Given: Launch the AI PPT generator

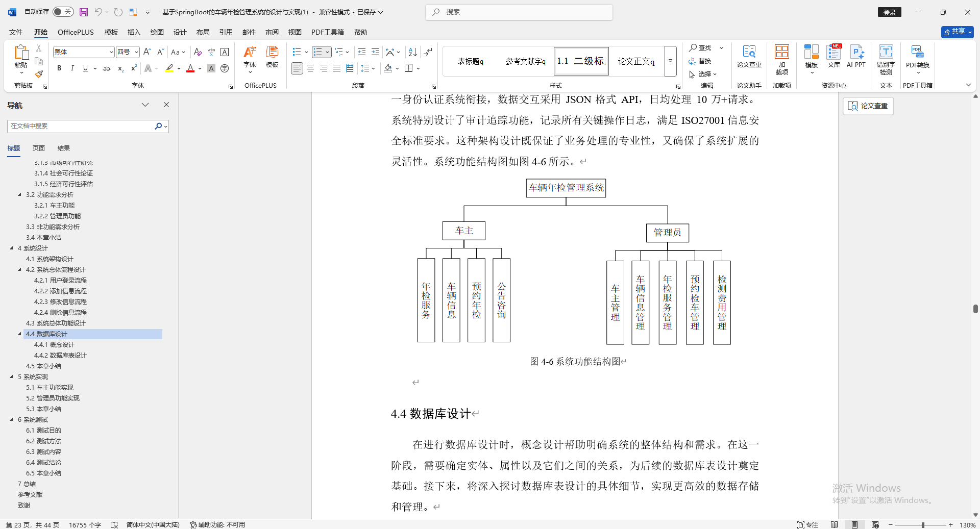Looking at the screenshot, I should pos(856,59).
